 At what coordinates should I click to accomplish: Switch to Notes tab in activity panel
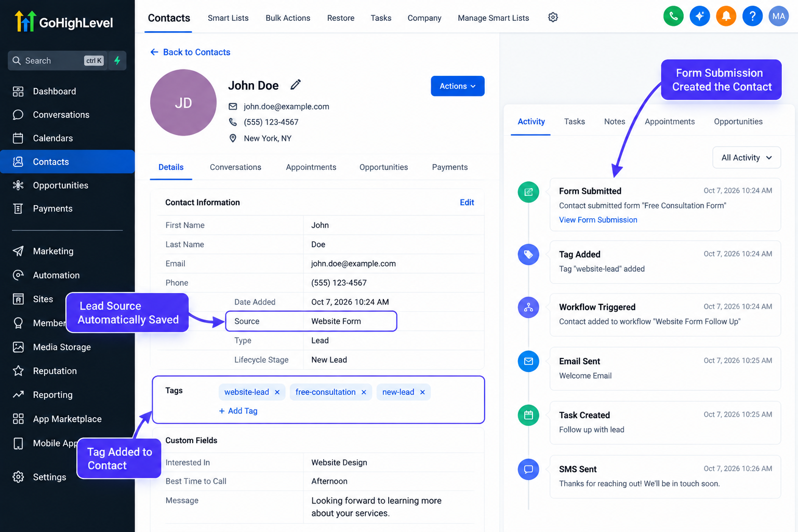point(615,122)
